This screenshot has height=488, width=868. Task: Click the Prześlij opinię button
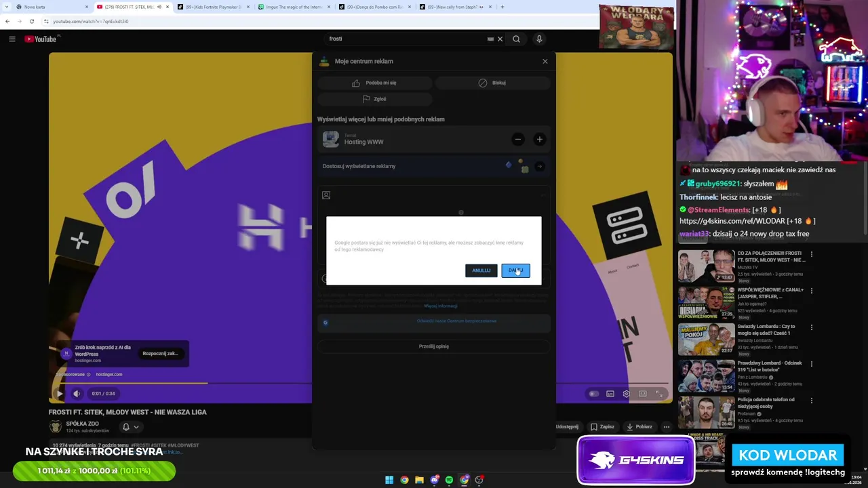[434, 346]
